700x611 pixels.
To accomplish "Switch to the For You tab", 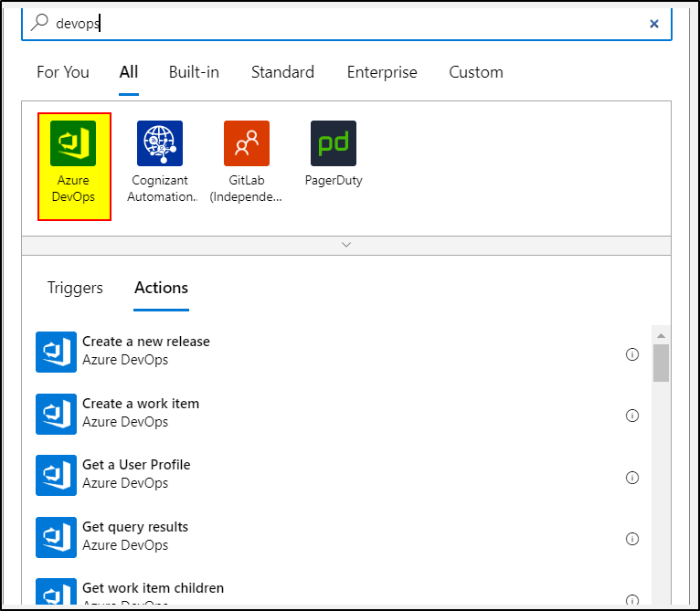I will [x=63, y=72].
